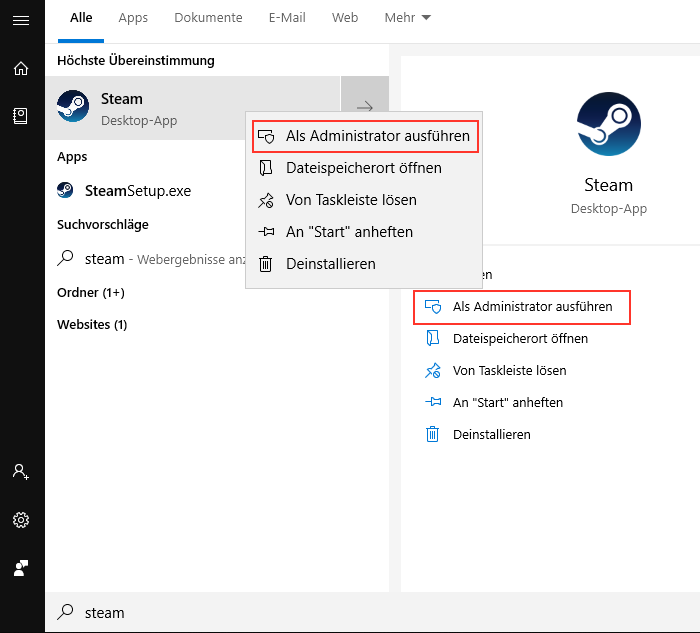Expand the arrow beside the Steam result
Screen dimensions: 700x633
click(365, 107)
